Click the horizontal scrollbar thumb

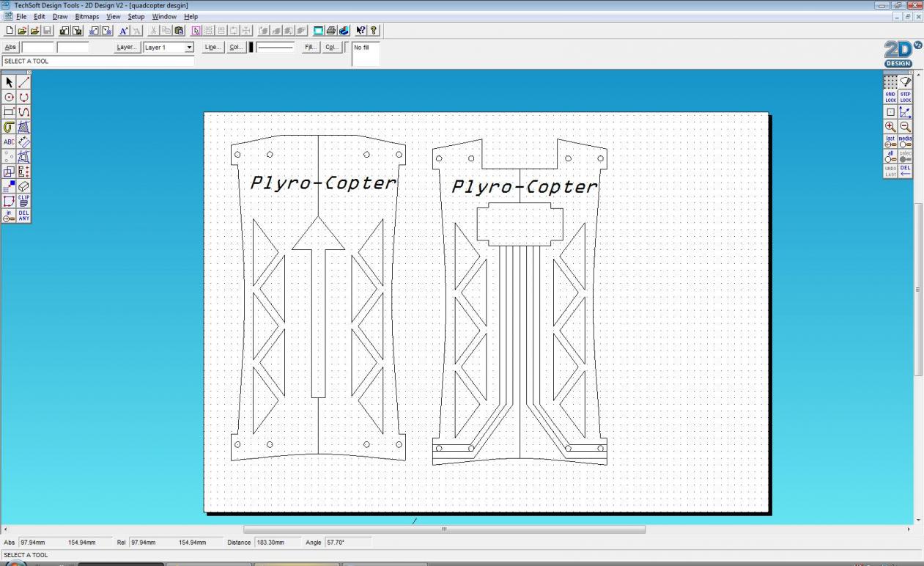coord(444,529)
